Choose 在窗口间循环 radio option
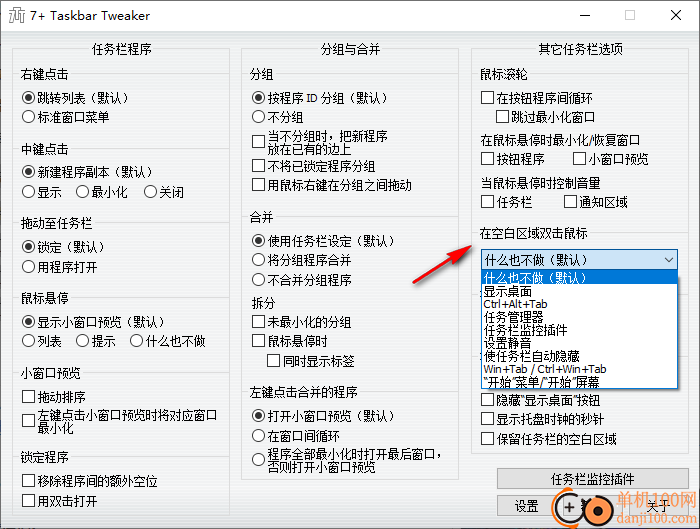The width and height of the screenshot is (700, 529). coord(258,436)
